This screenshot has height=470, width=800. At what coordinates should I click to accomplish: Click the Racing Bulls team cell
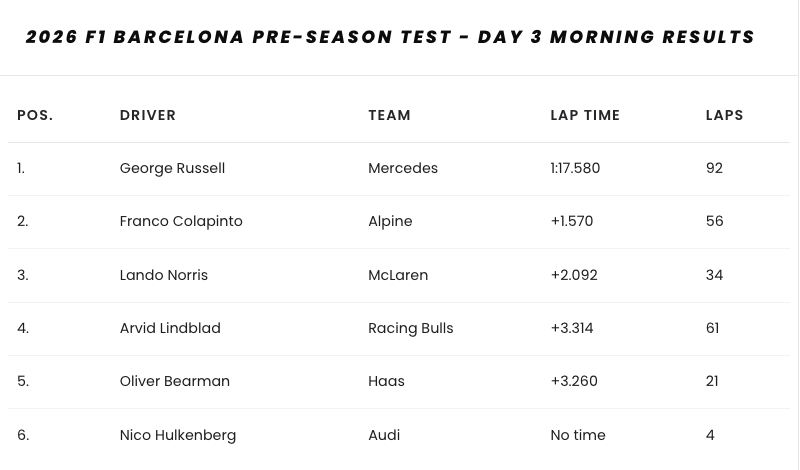[x=411, y=328]
